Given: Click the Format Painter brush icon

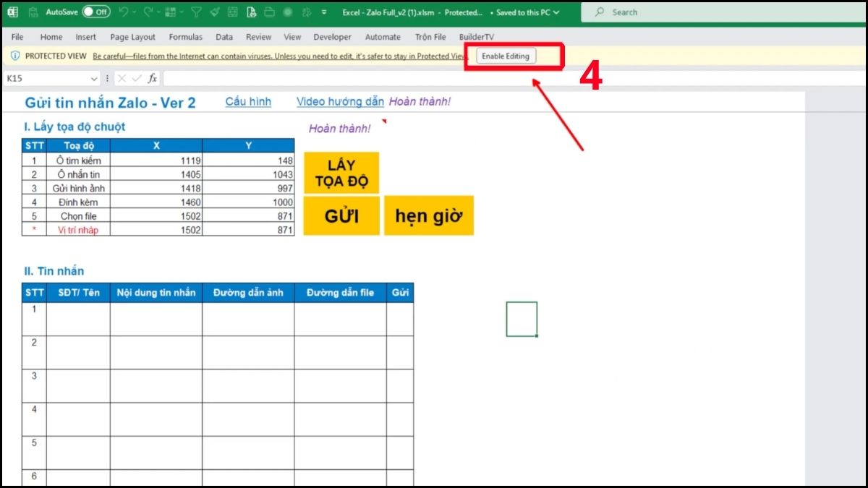Looking at the screenshot, I should click(215, 12).
